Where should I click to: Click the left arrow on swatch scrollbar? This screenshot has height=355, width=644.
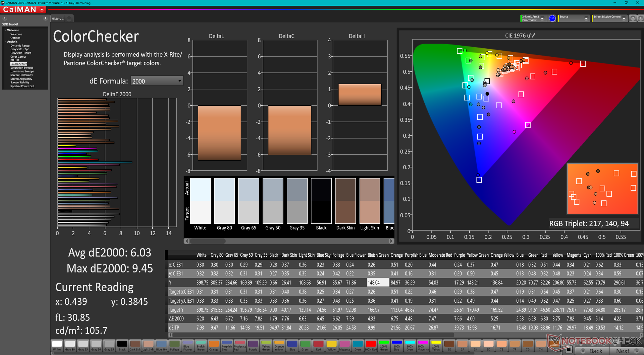(x=187, y=241)
